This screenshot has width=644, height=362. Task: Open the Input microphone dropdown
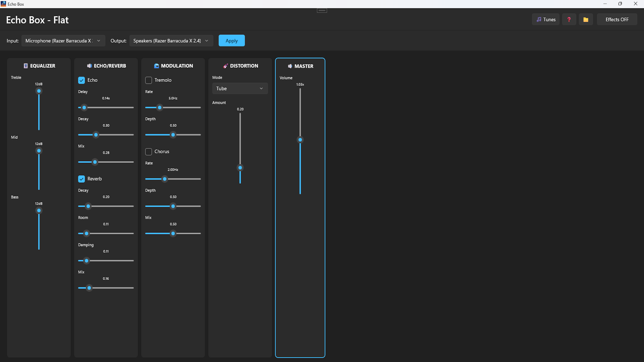tap(63, 41)
